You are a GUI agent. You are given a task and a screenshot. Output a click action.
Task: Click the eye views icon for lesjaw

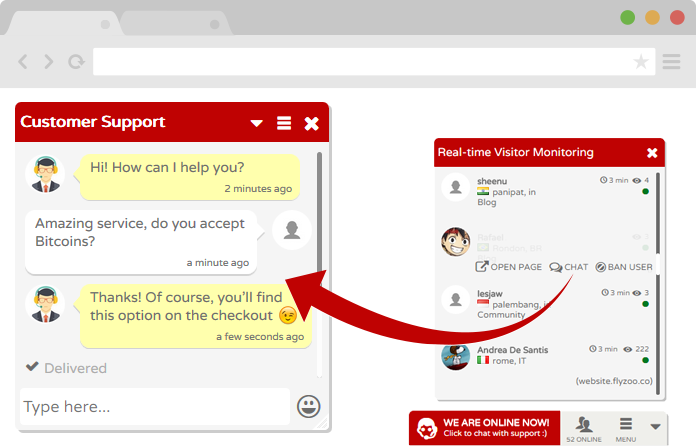coord(637,293)
